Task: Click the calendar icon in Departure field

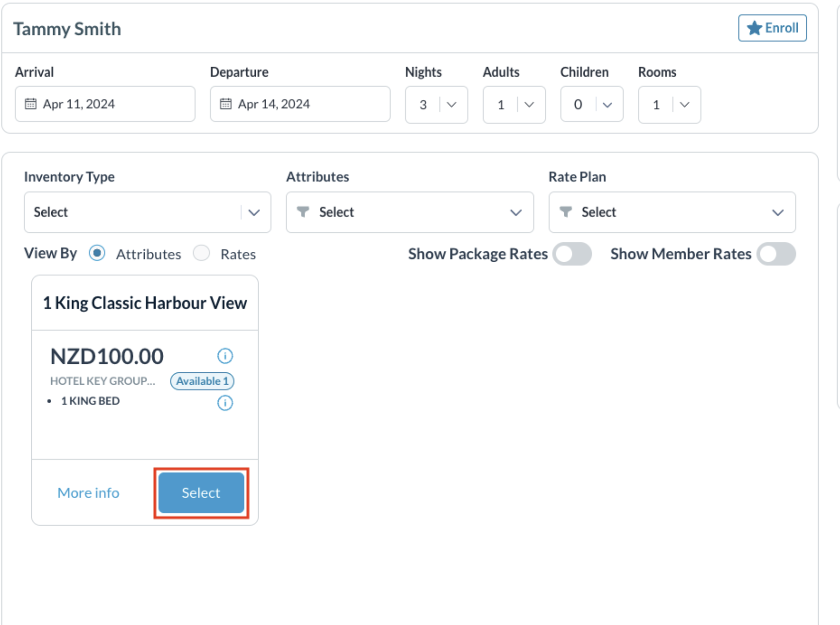Action: (225, 104)
